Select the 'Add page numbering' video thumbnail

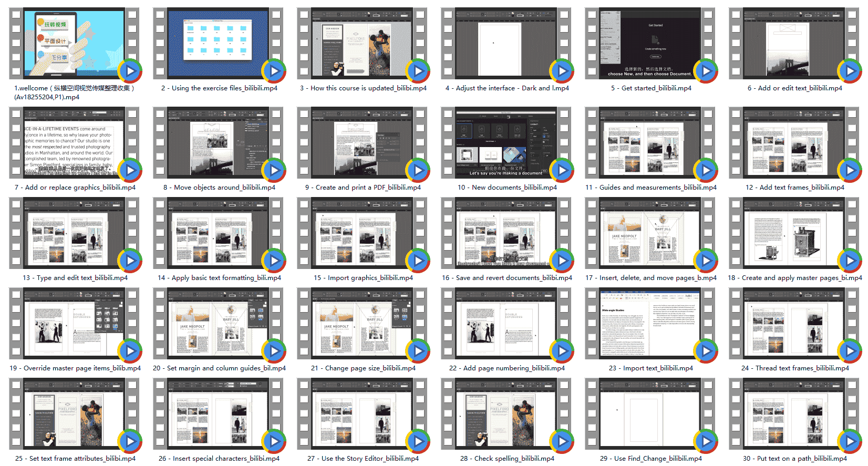tap(506, 324)
